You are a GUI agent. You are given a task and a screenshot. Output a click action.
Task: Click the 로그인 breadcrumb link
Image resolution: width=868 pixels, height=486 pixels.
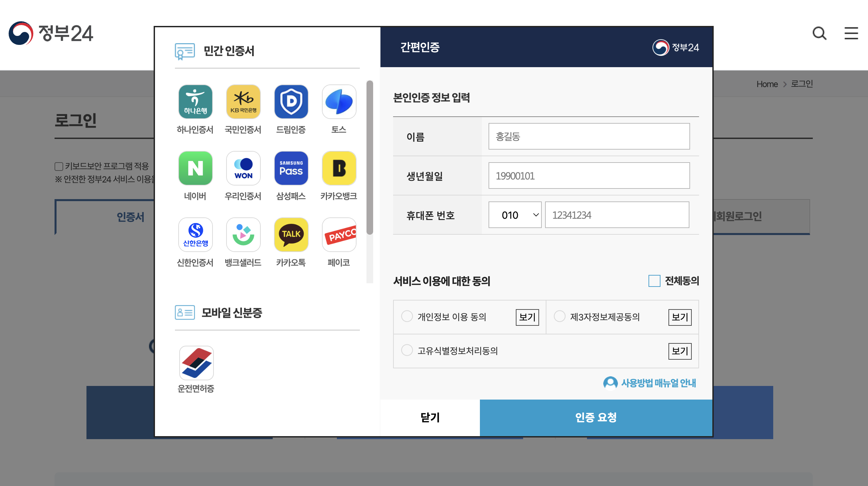click(801, 84)
